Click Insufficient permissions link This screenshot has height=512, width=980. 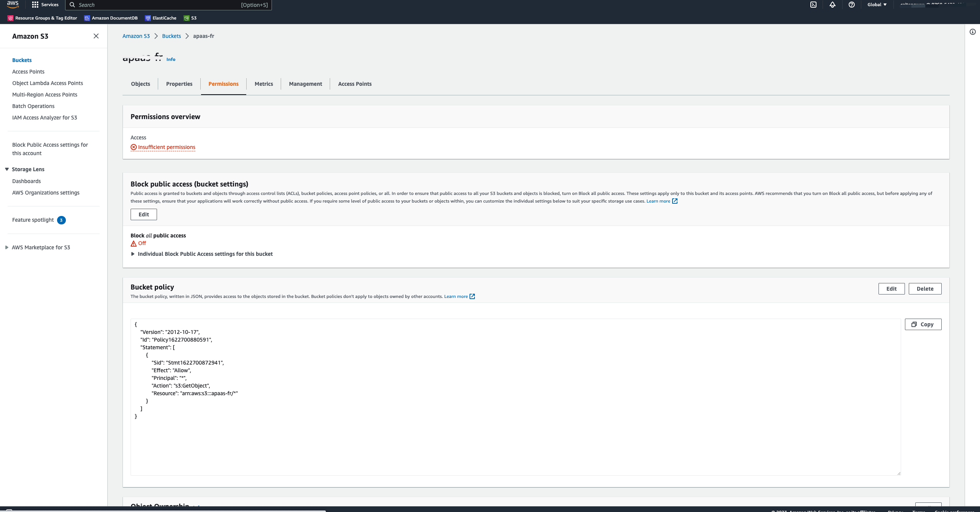[x=167, y=147]
